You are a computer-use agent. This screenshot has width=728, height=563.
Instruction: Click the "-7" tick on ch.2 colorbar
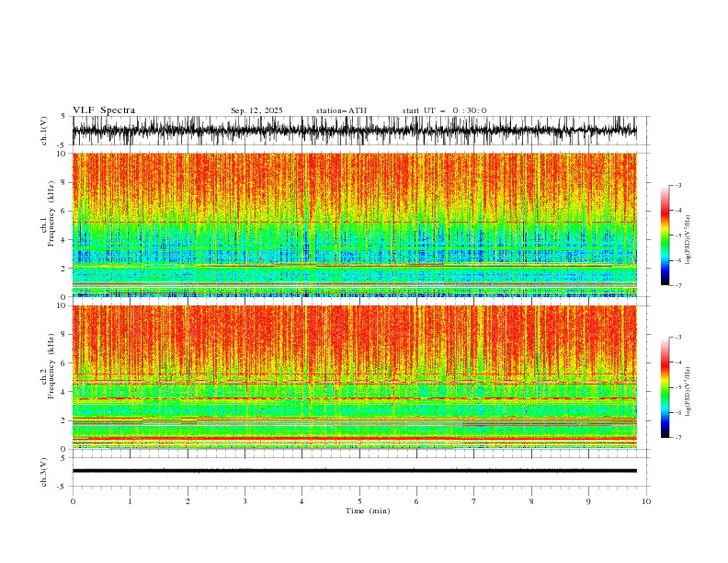678,438
